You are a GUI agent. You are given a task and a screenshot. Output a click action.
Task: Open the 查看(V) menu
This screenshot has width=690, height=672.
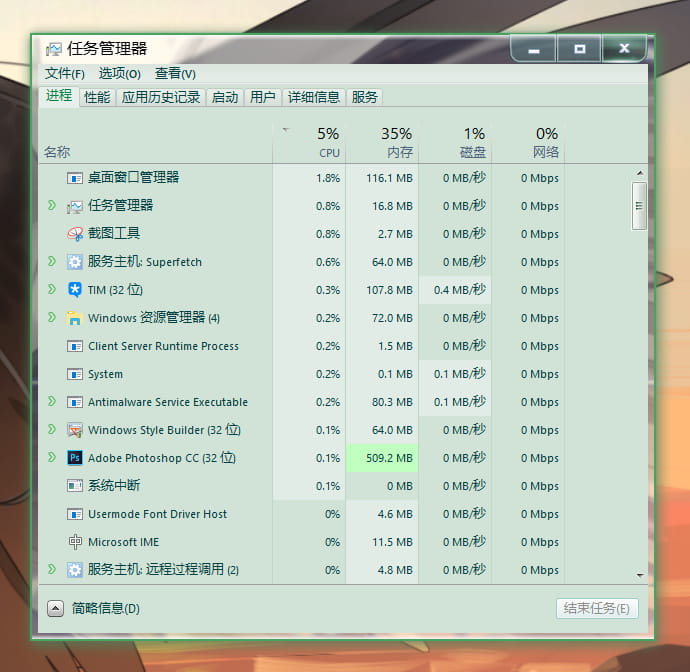point(175,73)
